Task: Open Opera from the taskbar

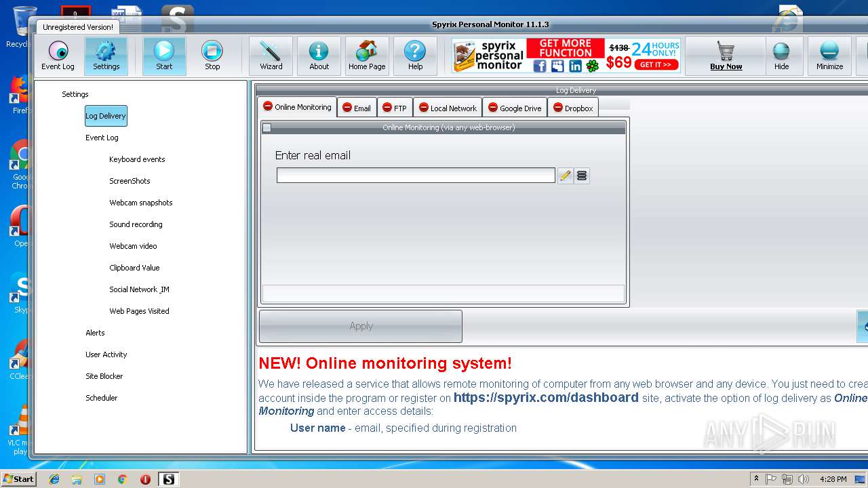Action: (x=145, y=479)
